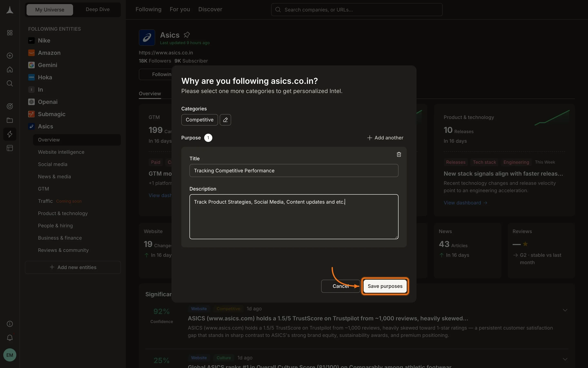The height and width of the screenshot is (368, 588).
Task: Open the folder icon in left rail
Action: 10,120
